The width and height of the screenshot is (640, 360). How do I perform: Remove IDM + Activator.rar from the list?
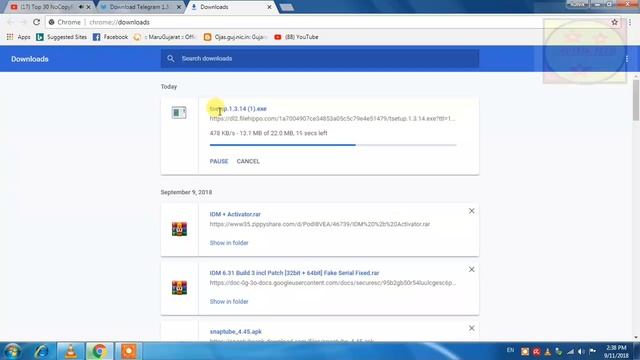(x=471, y=211)
